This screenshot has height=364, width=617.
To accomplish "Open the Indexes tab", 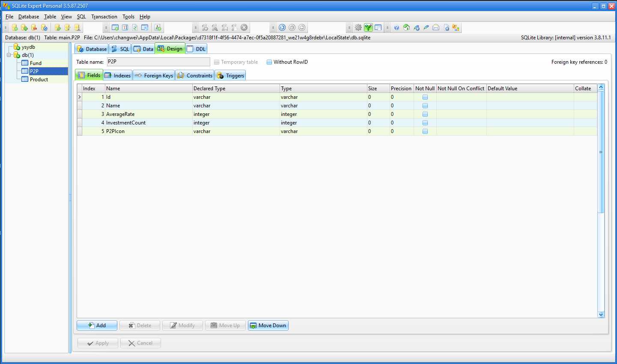I will tap(118, 75).
